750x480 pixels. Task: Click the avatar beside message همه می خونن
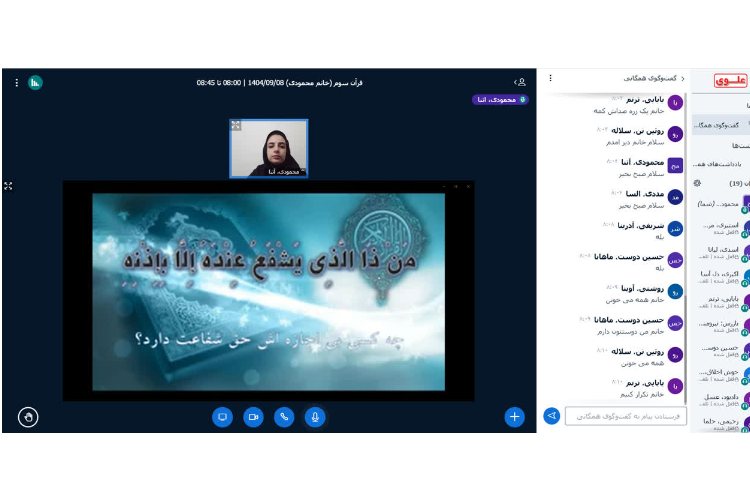[675, 355]
